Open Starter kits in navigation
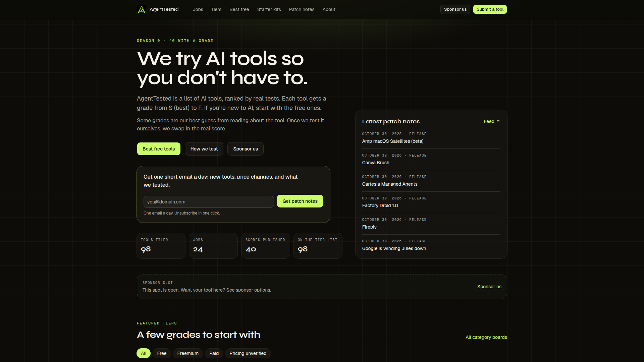Viewport: 644px width, 362px height. (269, 9)
